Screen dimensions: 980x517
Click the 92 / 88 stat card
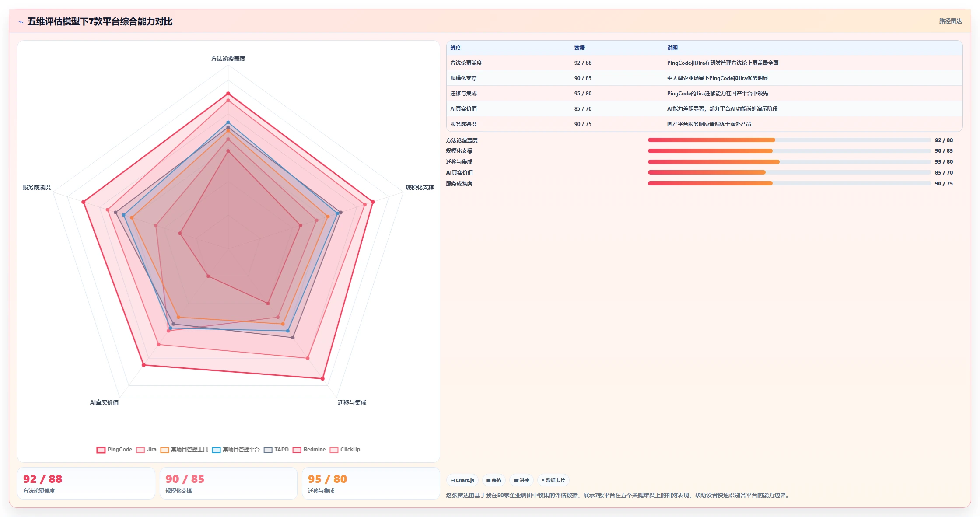tap(86, 483)
